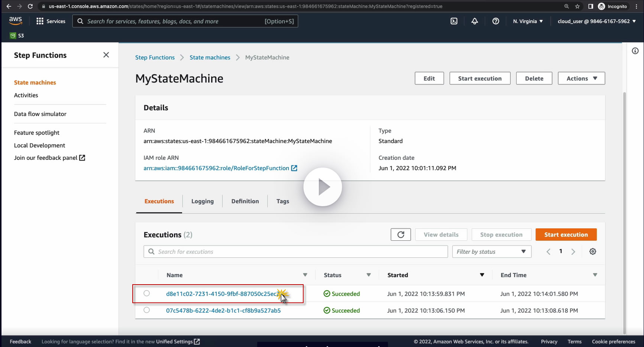Switch to the Logging tab

click(x=202, y=201)
